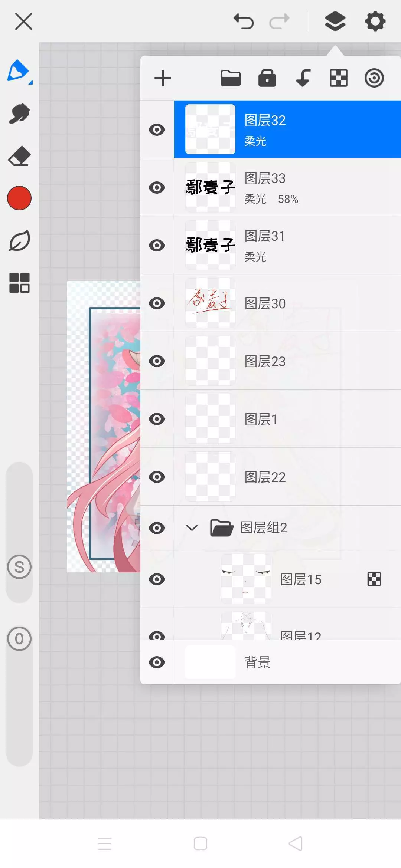Select the pen brush tool
The height and width of the screenshot is (868, 401).
pos(19,71)
